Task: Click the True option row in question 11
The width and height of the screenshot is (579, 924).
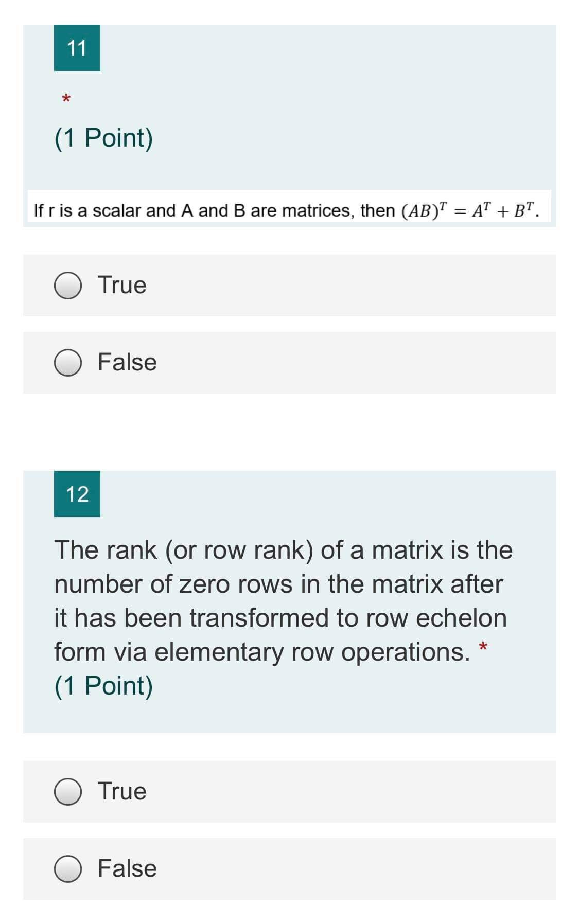Action: [288, 285]
